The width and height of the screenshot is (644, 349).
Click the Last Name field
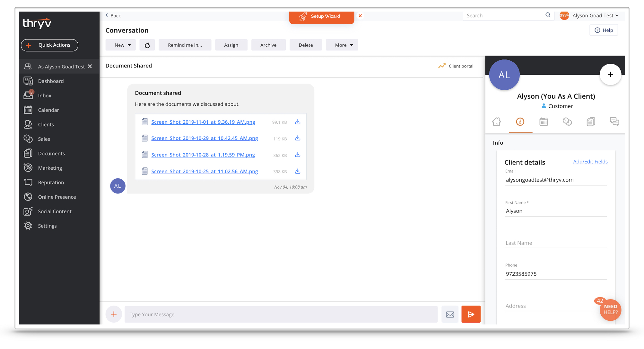click(556, 243)
